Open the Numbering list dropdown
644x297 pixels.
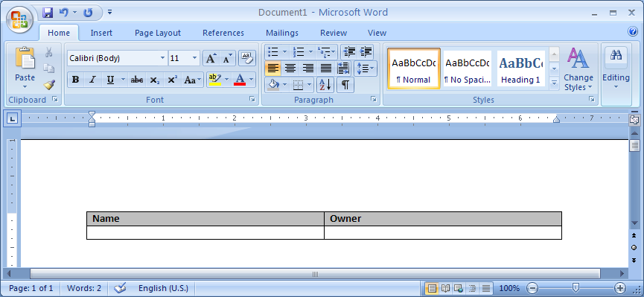point(310,52)
